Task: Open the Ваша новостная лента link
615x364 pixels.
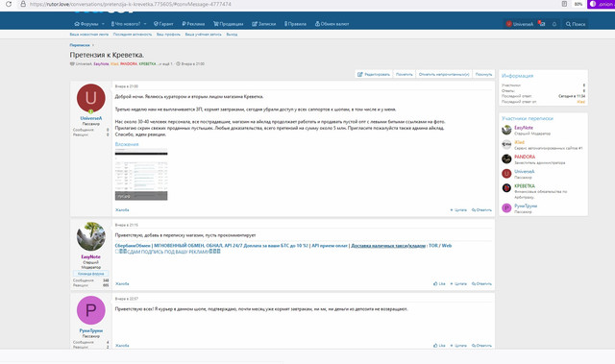Action: point(89,35)
